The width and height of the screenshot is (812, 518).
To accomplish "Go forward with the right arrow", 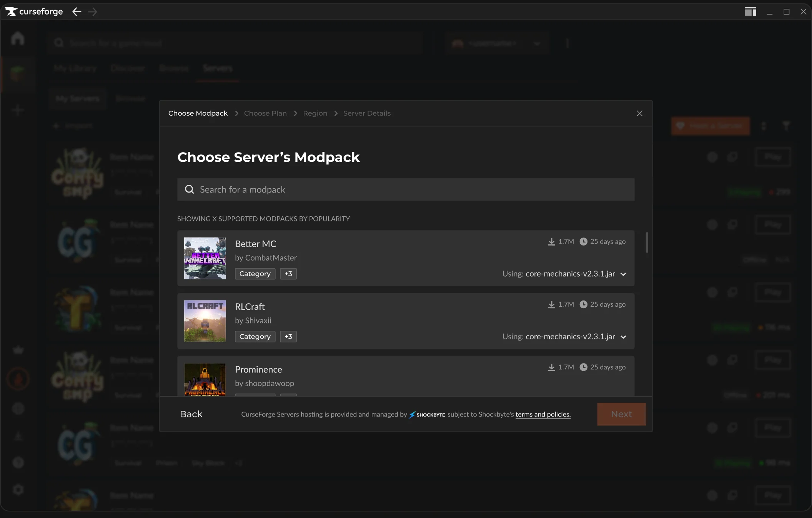I will point(92,12).
